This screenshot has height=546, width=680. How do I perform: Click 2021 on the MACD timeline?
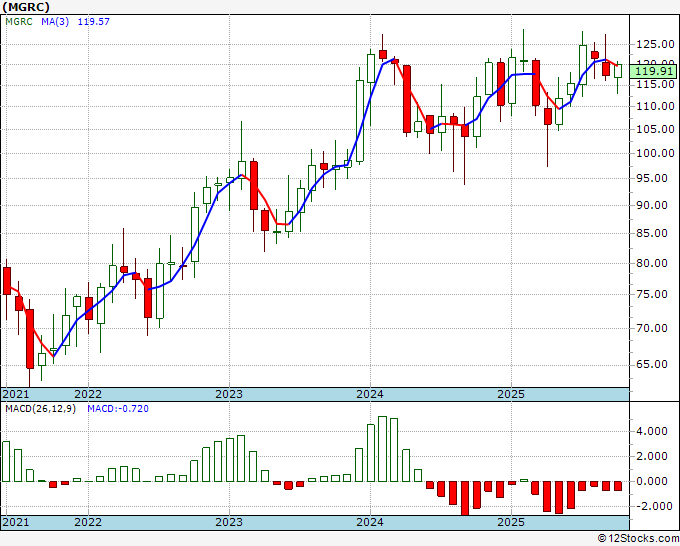[x=16, y=522]
